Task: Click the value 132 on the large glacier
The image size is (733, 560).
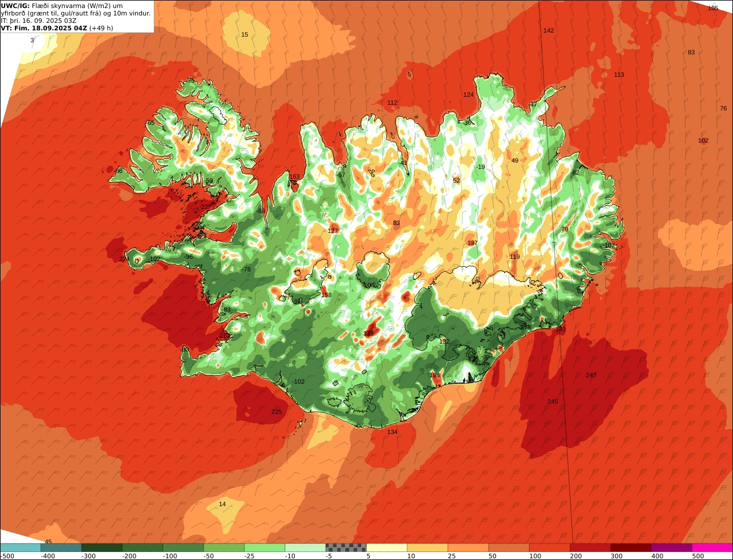Action: point(444,341)
